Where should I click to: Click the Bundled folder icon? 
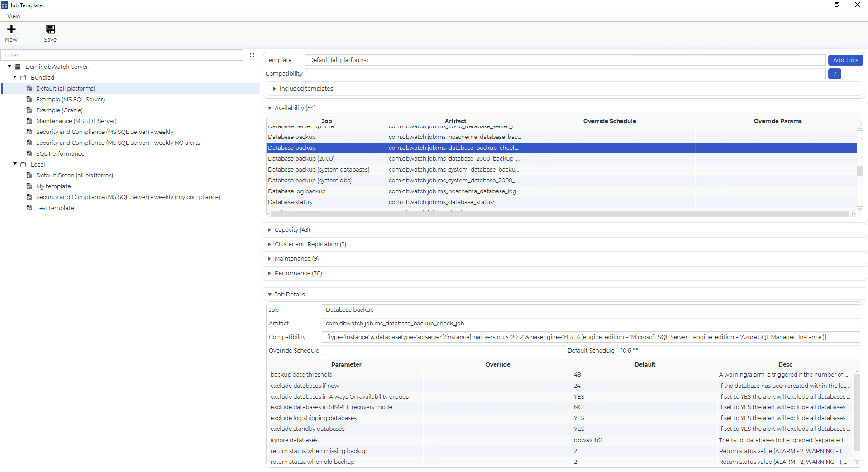pos(24,78)
